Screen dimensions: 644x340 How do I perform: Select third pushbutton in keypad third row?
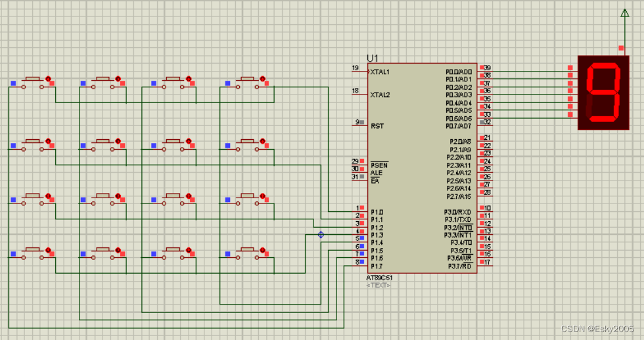click(173, 200)
